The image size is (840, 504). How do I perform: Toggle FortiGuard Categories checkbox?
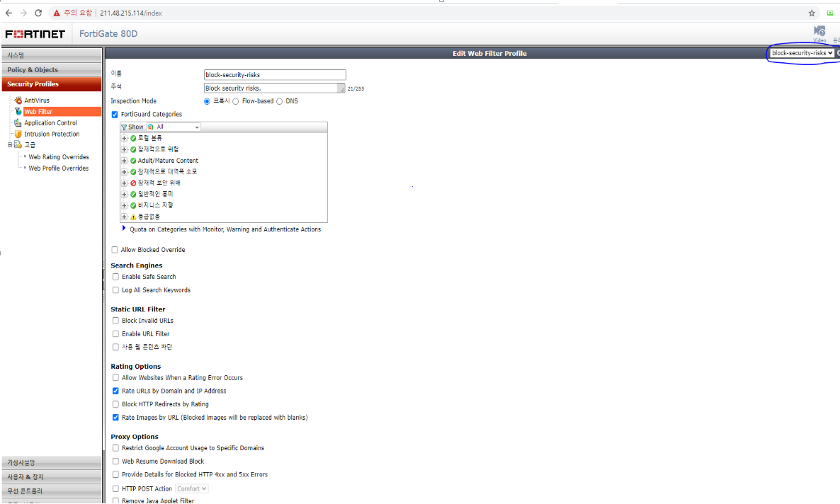coord(115,115)
